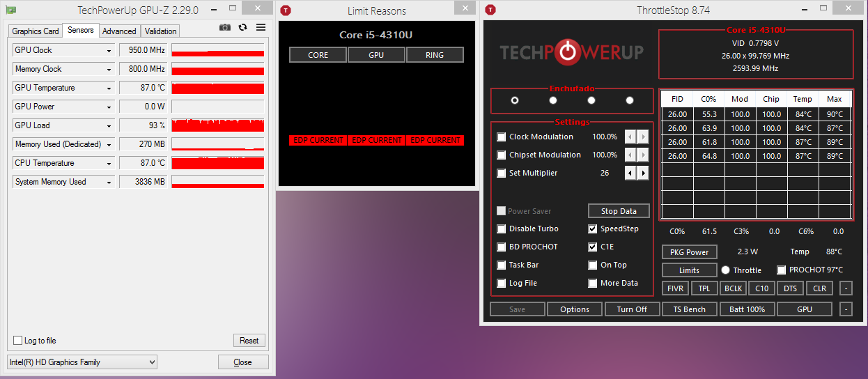The width and height of the screenshot is (868, 379).
Task: Open Intel HD Graphics Family device selector
Action: [x=82, y=362]
